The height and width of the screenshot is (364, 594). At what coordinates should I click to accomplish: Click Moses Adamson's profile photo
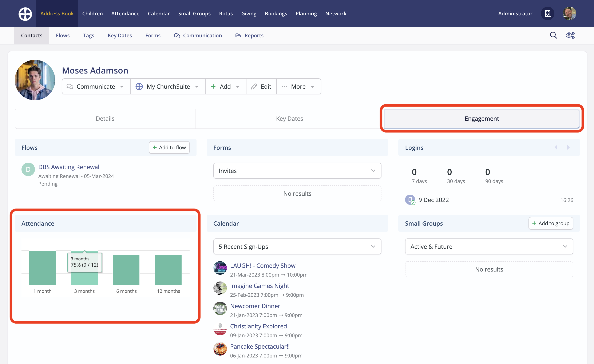point(35,80)
